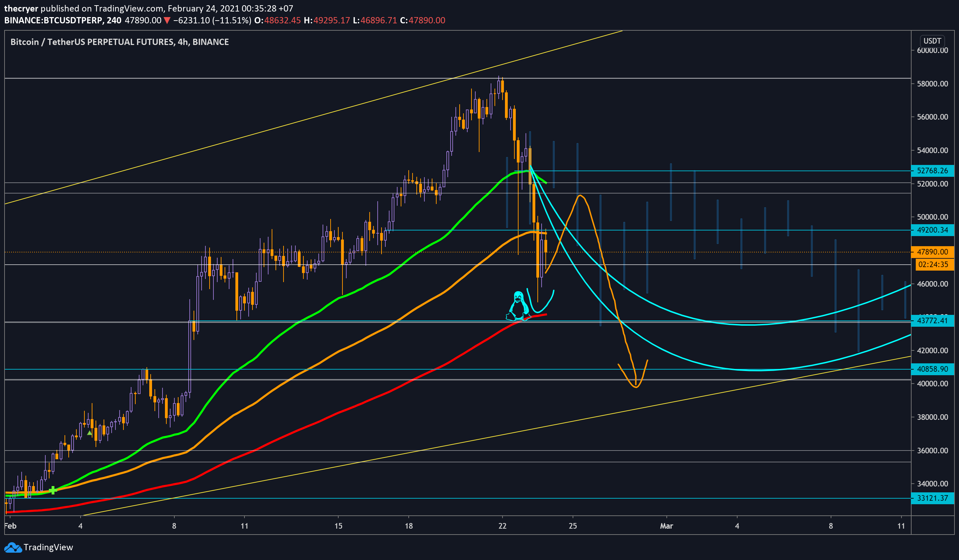Click the small green triangle marker

[89, 433]
